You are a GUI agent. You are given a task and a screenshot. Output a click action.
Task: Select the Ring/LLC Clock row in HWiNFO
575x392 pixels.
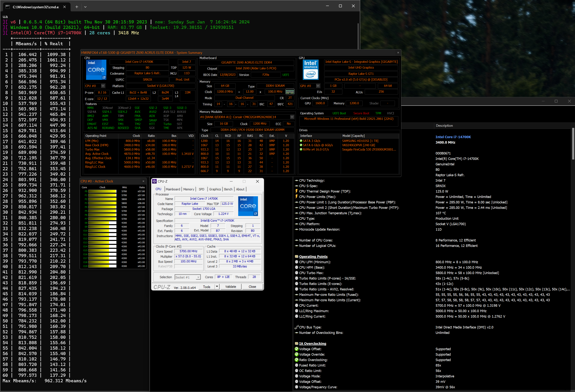pos(140,167)
